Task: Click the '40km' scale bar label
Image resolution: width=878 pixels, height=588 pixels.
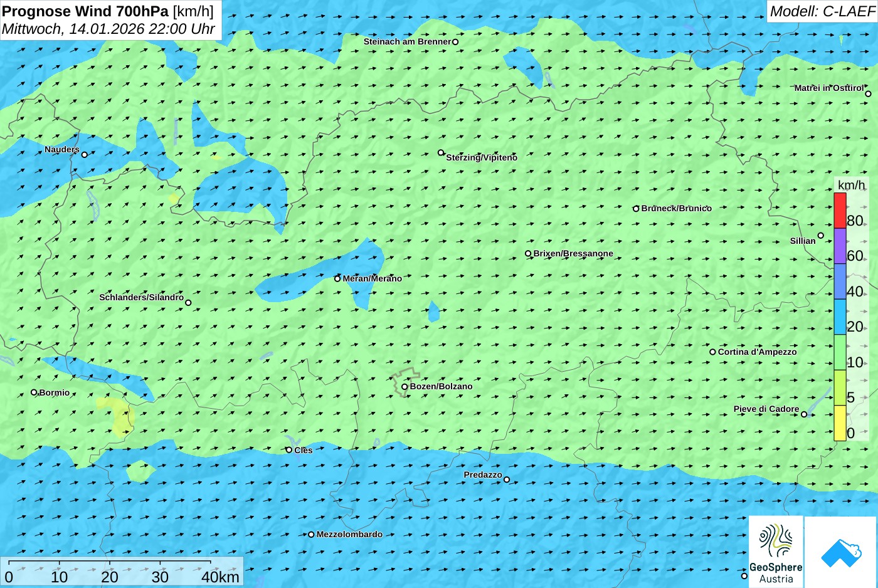Action: pos(220,577)
